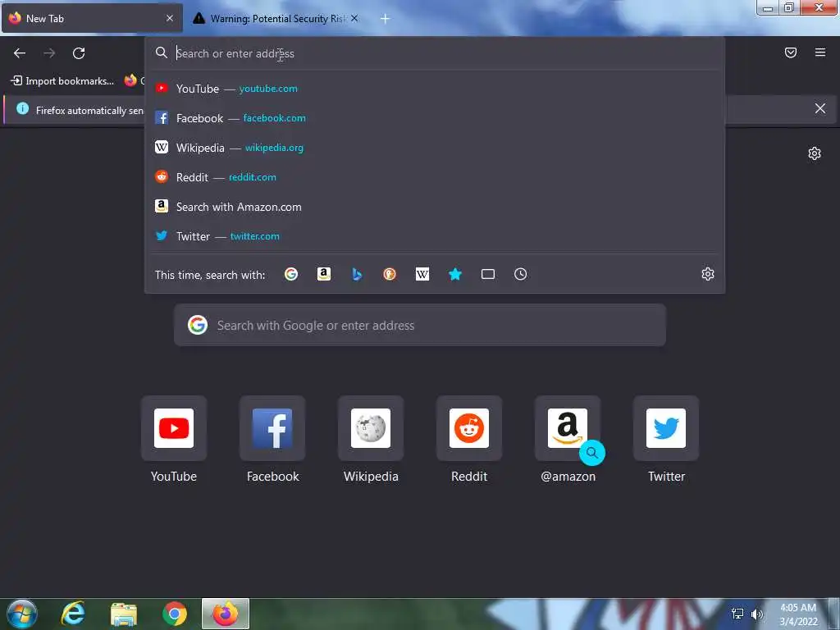840x630 pixels.
Task: Search this time with Amazon icon
Action: pos(323,274)
